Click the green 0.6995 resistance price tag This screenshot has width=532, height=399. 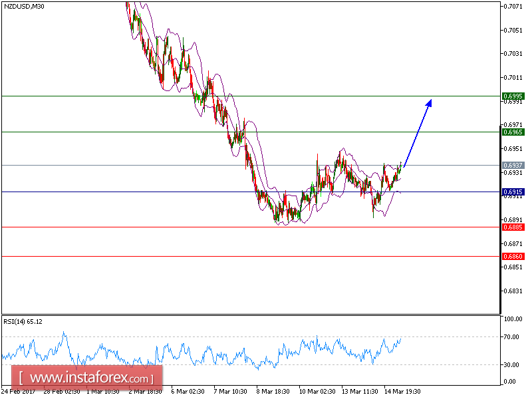coord(512,96)
